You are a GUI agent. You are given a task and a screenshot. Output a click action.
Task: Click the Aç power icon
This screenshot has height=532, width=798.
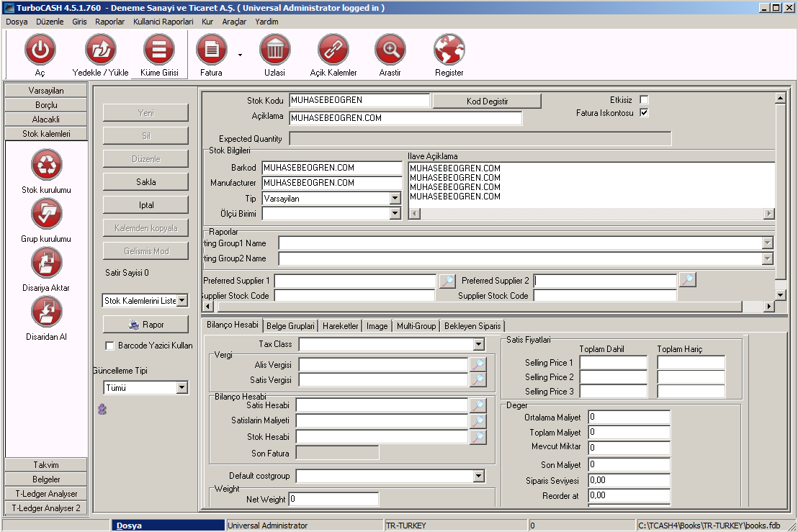click(40, 50)
